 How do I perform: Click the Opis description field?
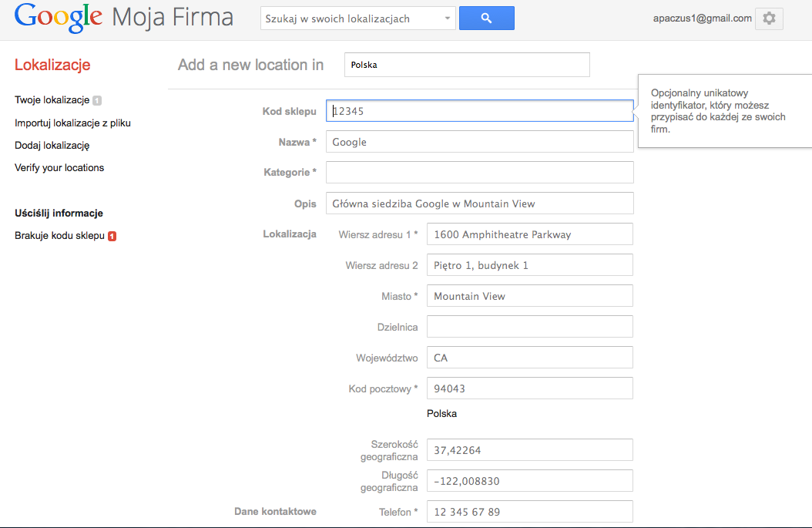479,203
